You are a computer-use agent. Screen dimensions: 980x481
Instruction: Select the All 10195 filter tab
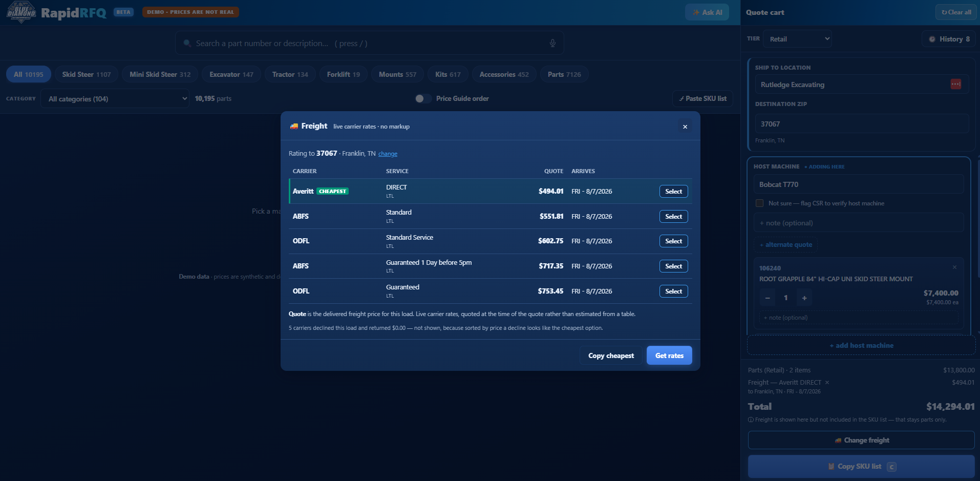(29, 74)
